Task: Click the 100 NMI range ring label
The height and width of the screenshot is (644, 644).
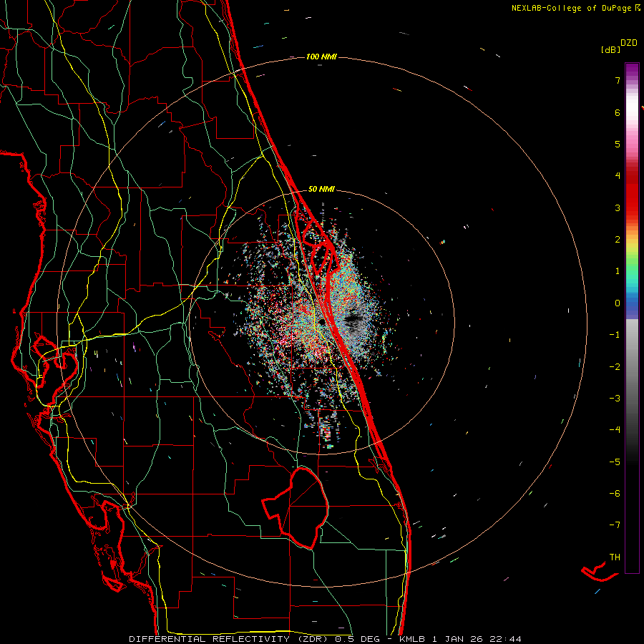Action: click(321, 57)
